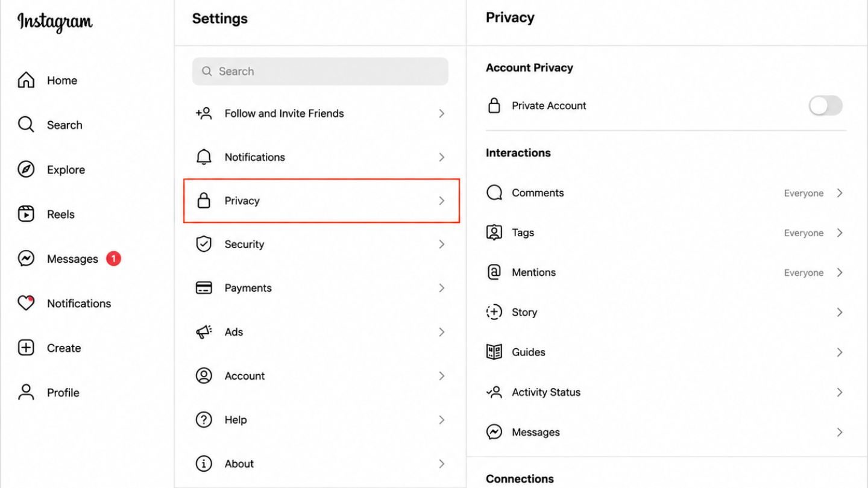
Task: Click the lock icon beside Private Account
Action: coord(494,105)
